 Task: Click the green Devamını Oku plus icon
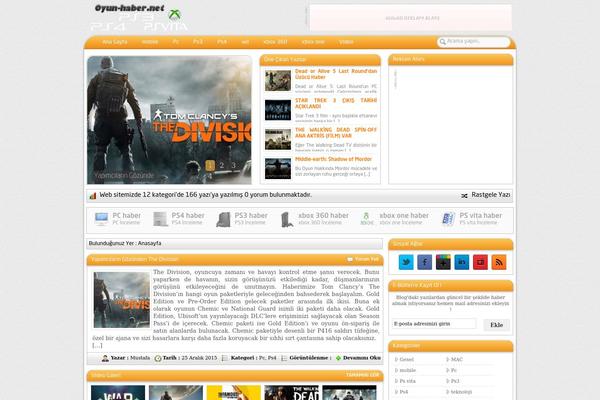coord(338,358)
